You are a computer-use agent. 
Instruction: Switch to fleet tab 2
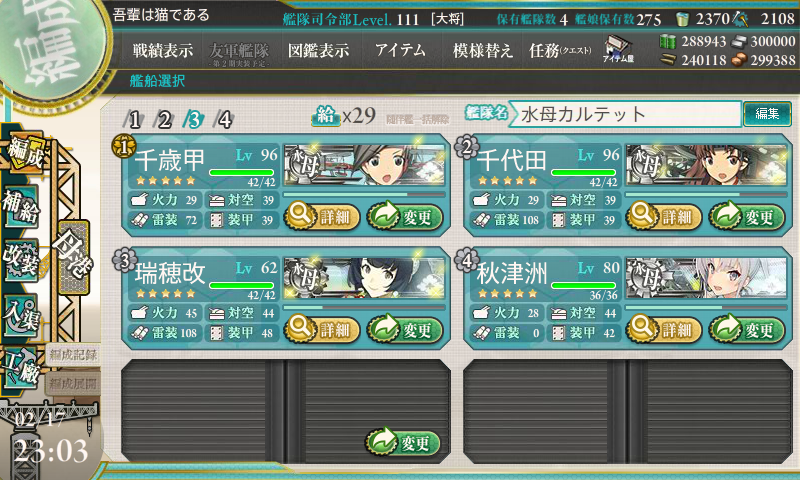pyautogui.click(x=163, y=119)
